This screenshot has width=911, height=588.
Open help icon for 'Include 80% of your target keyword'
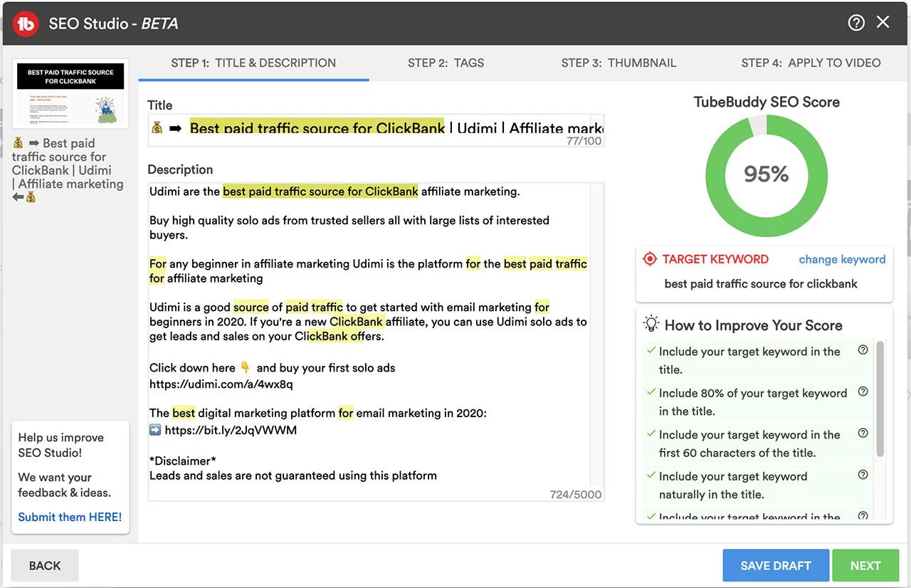tap(863, 392)
